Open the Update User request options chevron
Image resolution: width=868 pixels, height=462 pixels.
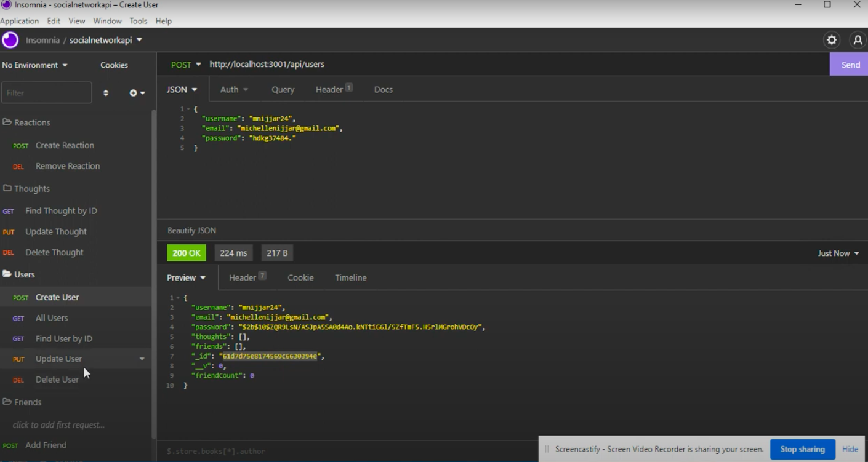pyautogui.click(x=142, y=358)
